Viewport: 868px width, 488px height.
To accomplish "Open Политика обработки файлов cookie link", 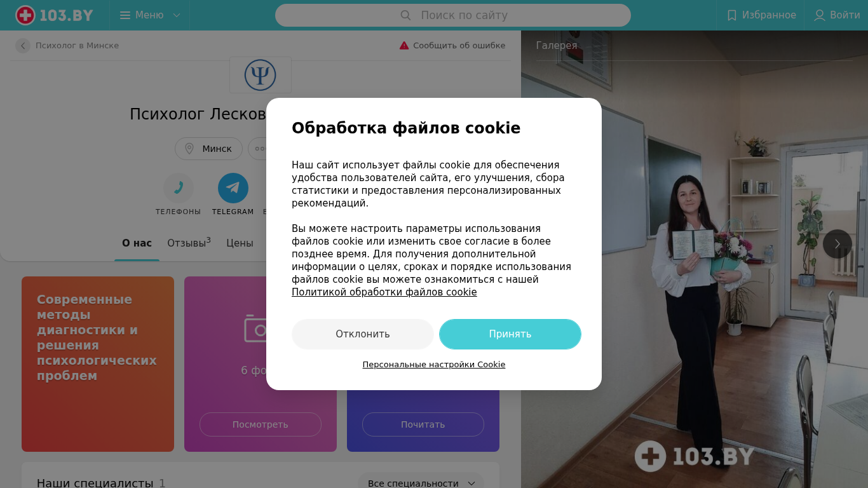I will [x=384, y=292].
